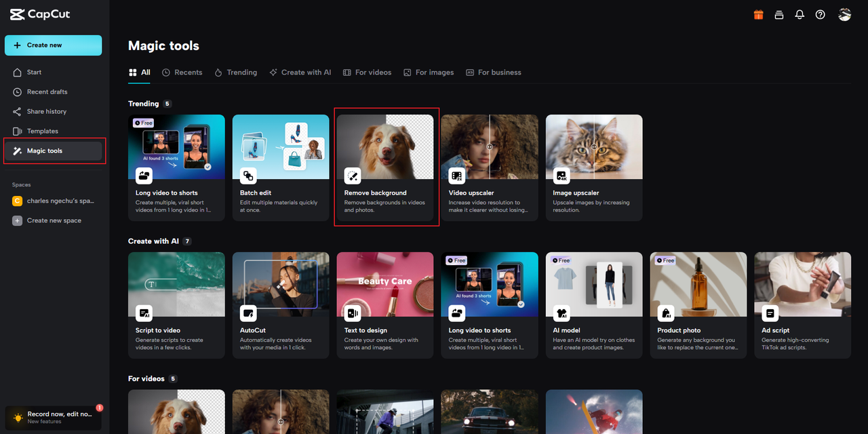Switch to the Trending tab

[x=236, y=73]
